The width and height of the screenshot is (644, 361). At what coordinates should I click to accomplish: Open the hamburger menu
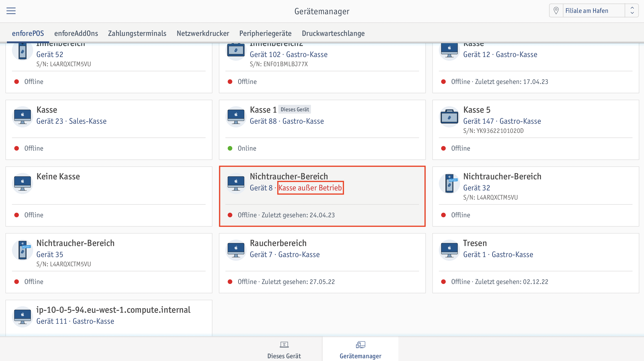tap(11, 11)
